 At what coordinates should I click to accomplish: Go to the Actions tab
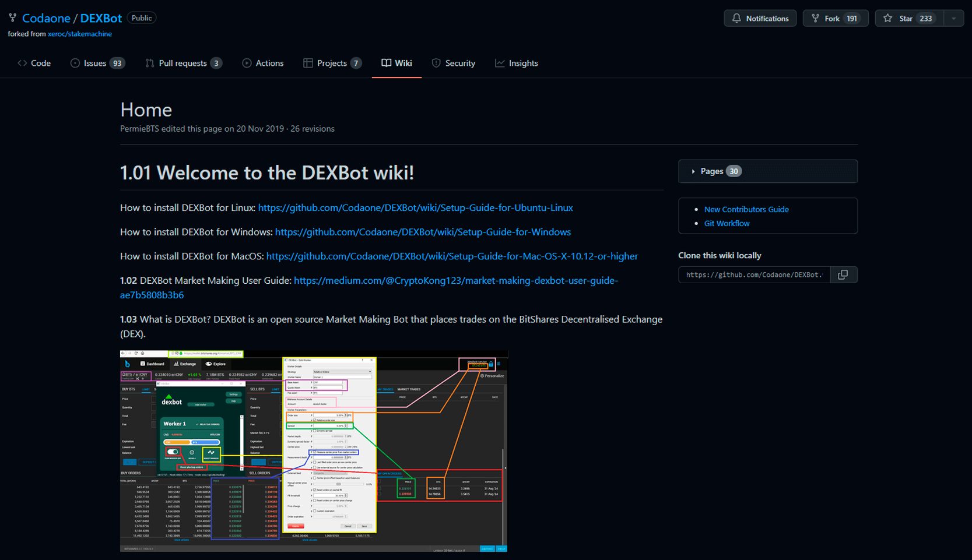[x=263, y=63]
